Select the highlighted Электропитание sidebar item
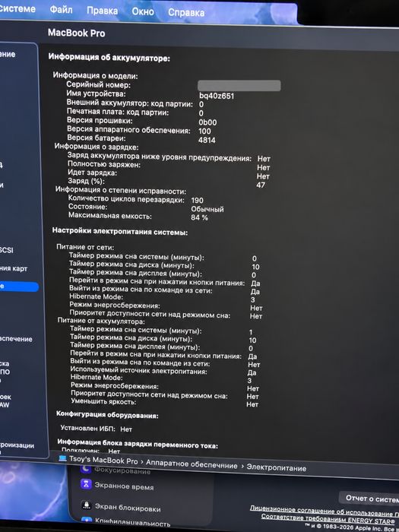Viewport: 399px width, 532px height. pos(19,287)
